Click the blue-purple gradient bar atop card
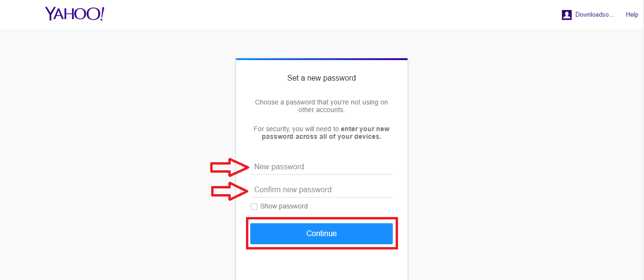Screen dimensions: 644x280 [321, 59]
